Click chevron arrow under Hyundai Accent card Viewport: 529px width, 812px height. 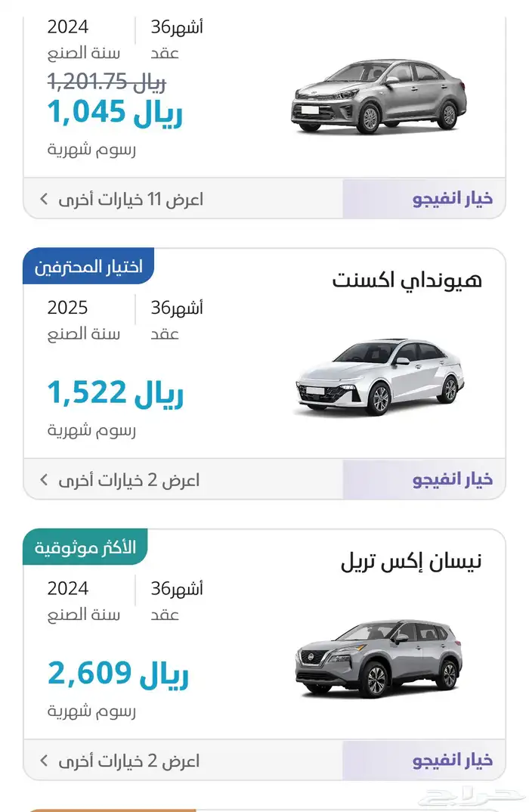pyautogui.click(x=44, y=480)
